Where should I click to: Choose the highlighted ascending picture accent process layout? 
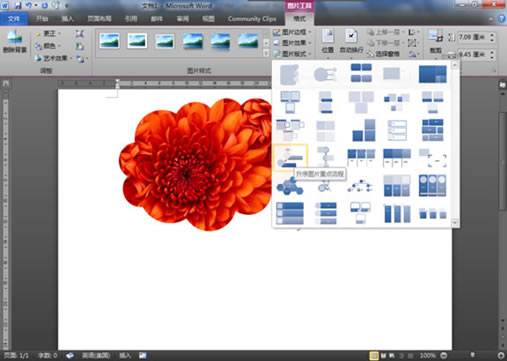290,157
